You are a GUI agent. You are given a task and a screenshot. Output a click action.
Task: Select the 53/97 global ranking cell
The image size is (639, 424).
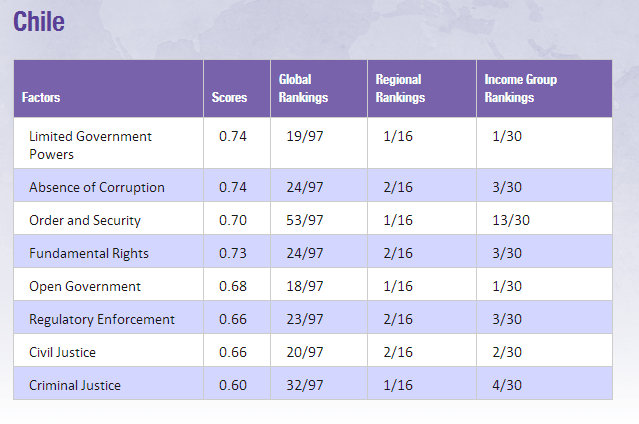pos(303,220)
